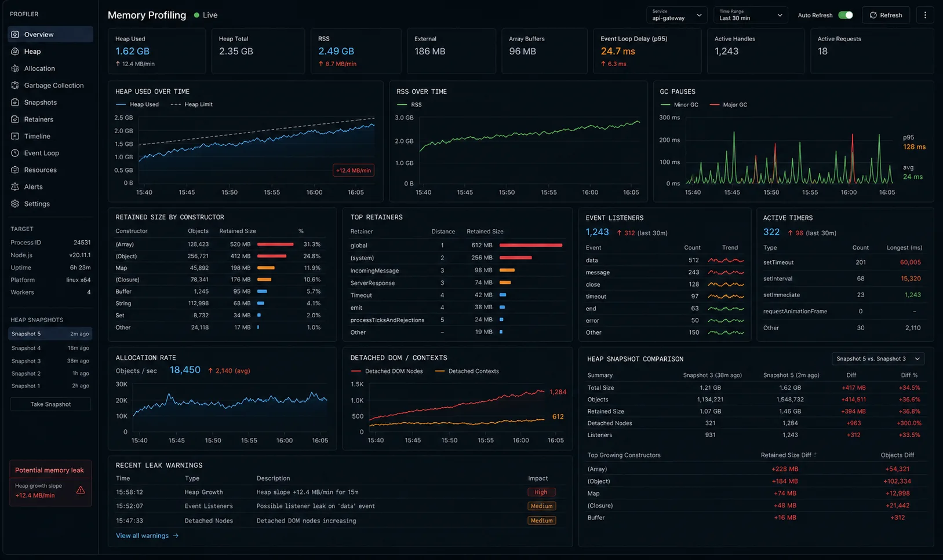Toggle the RSS legend series
Screen dimensions: 943x560
[409, 105]
